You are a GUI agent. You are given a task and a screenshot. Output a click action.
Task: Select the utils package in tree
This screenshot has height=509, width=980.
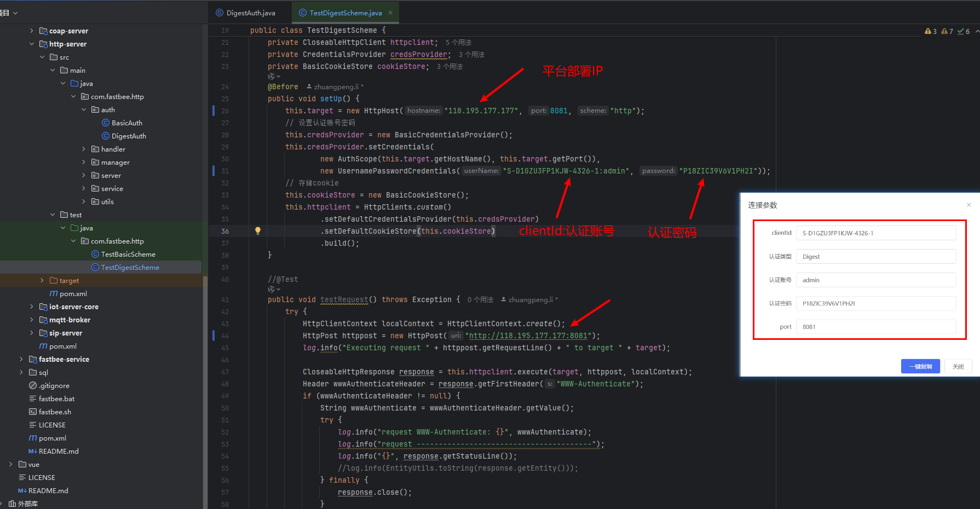point(107,202)
